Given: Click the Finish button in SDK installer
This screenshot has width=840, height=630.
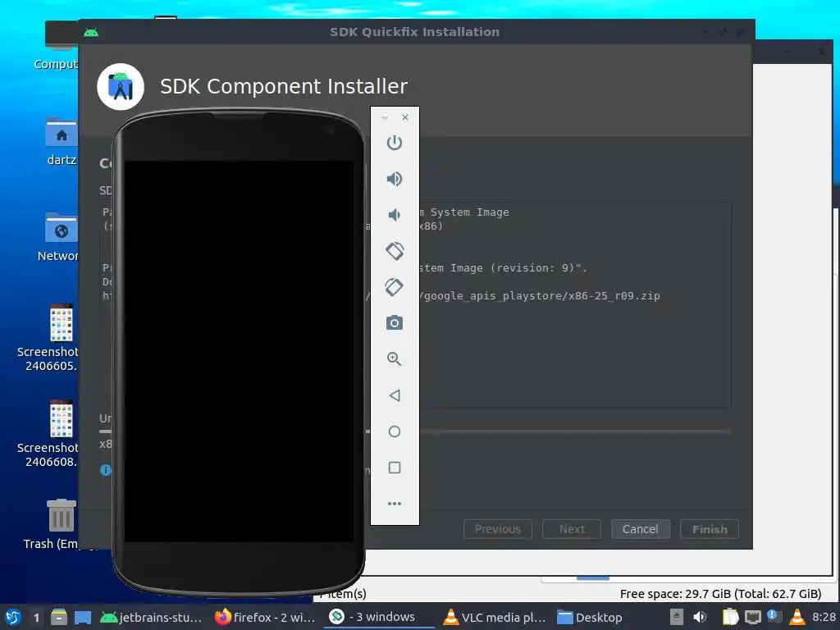Looking at the screenshot, I should tap(710, 529).
